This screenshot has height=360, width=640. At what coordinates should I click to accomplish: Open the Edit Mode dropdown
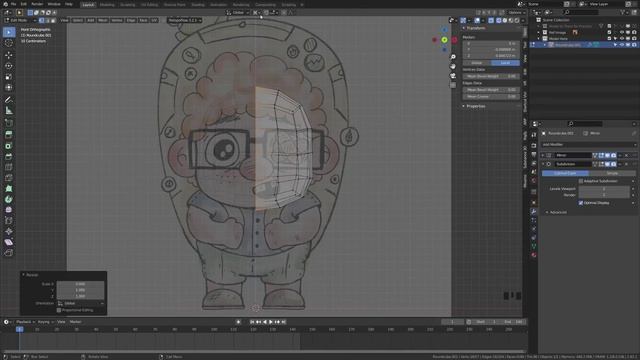(x=20, y=20)
